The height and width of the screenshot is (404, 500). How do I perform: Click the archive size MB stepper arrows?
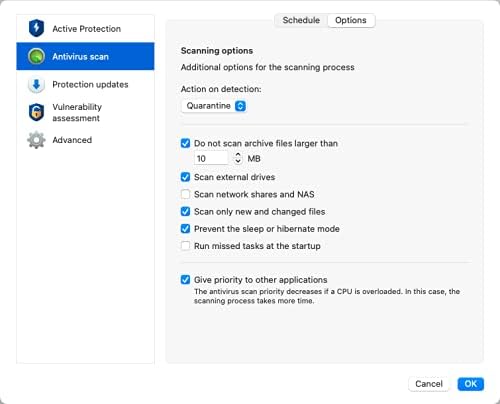tap(238, 158)
